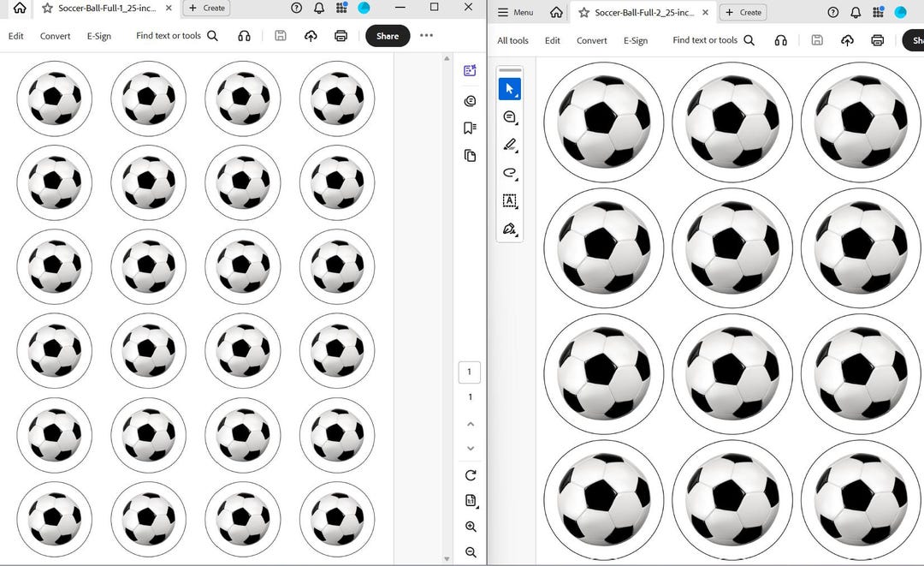Screen dimensions: 924x566
Task: Click the Home icon in left Acrobat window
Action: 20,8
